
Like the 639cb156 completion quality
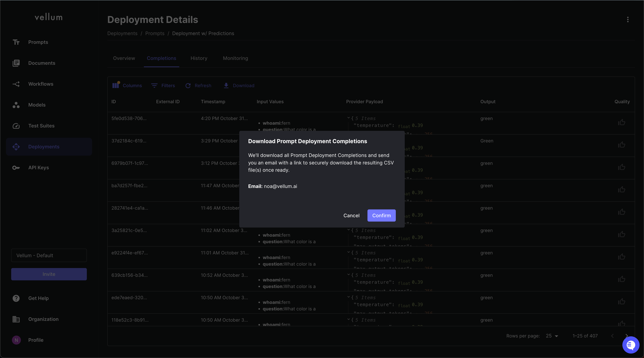click(621, 279)
